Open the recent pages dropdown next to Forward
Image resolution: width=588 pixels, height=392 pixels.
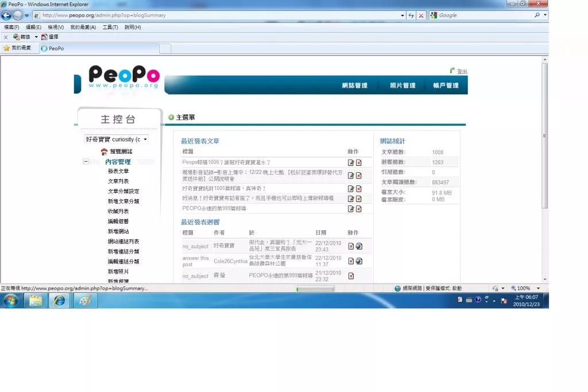[x=26, y=15]
